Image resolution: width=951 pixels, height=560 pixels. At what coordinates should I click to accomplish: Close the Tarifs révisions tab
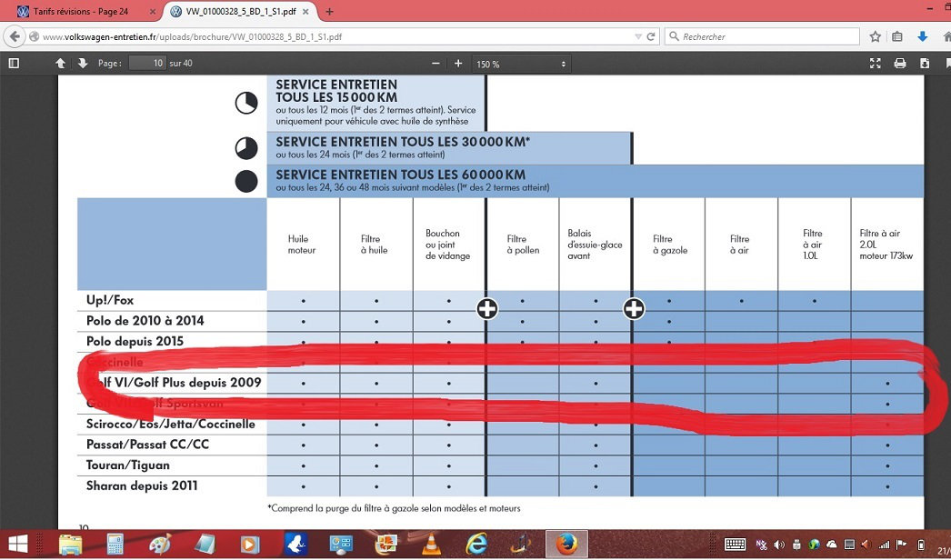[153, 12]
